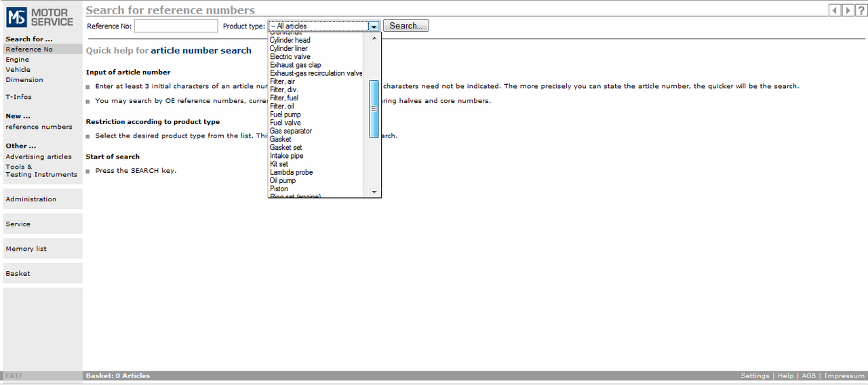Click the dropdown list scrollbar thumb
This screenshot has width=868, height=385.
tap(374, 108)
